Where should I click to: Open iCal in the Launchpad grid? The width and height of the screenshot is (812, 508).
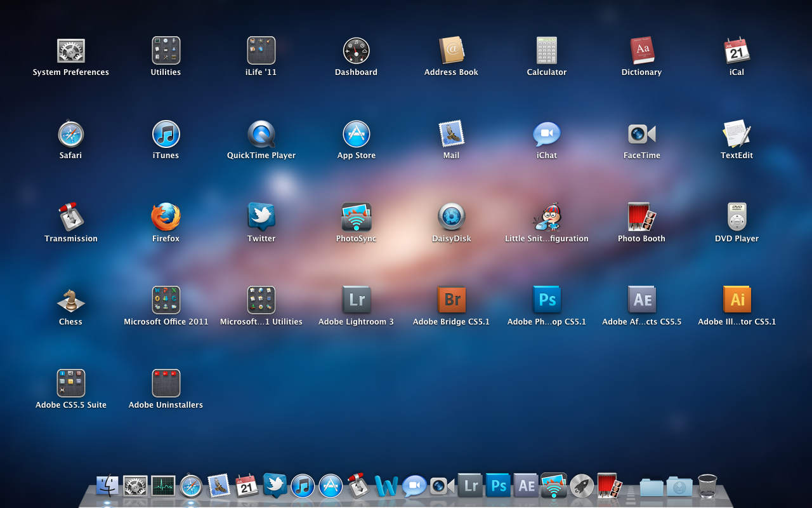click(737, 51)
